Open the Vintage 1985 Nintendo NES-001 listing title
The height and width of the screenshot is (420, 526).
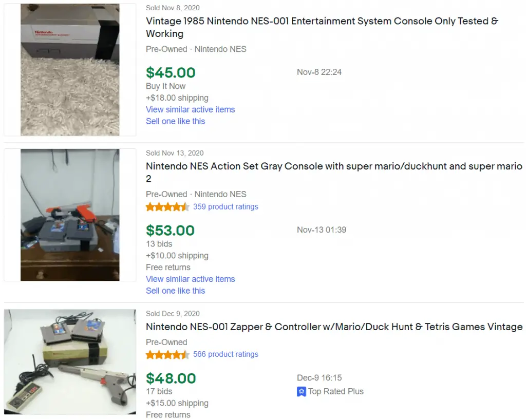tap(322, 27)
